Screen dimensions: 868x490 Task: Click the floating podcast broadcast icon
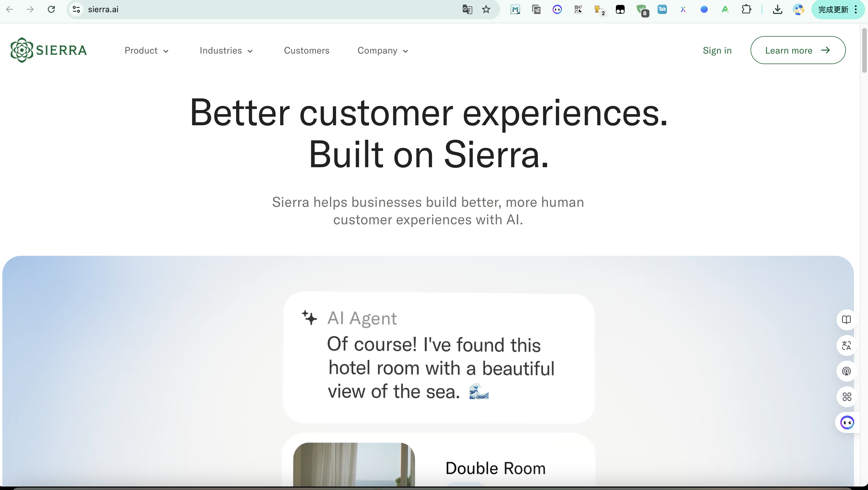pyautogui.click(x=846, y=371)
